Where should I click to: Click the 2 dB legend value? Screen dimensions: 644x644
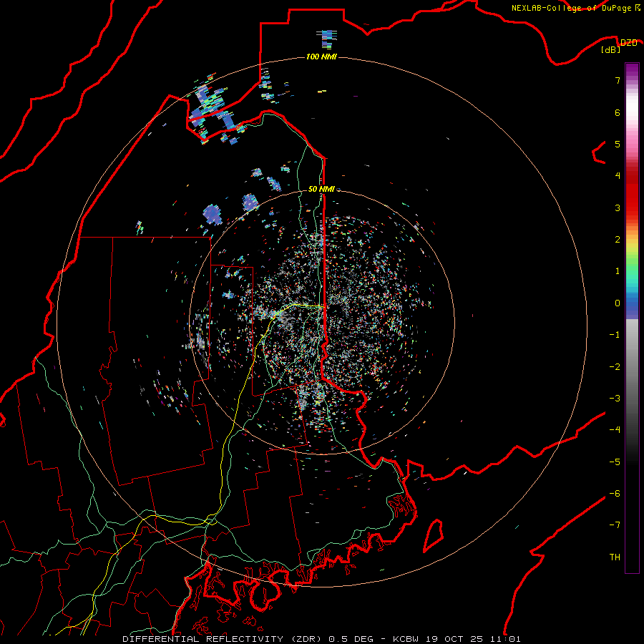point(618,240)
